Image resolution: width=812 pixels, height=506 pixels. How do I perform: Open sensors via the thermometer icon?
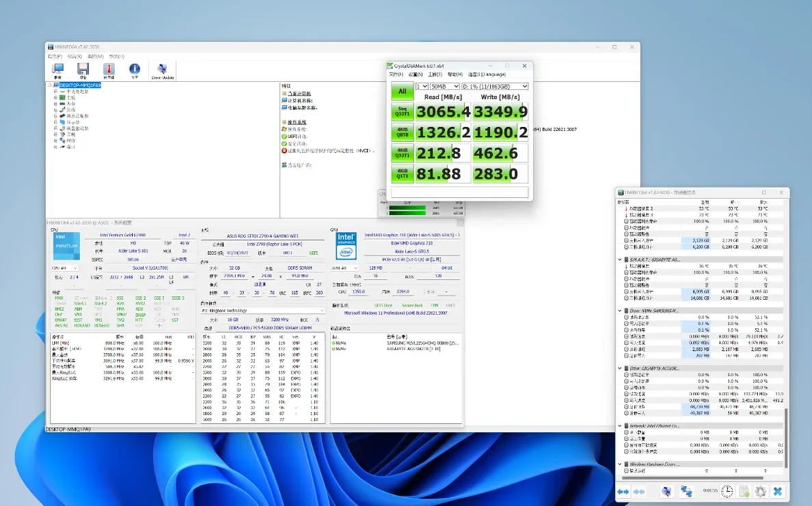click(109, 70)
